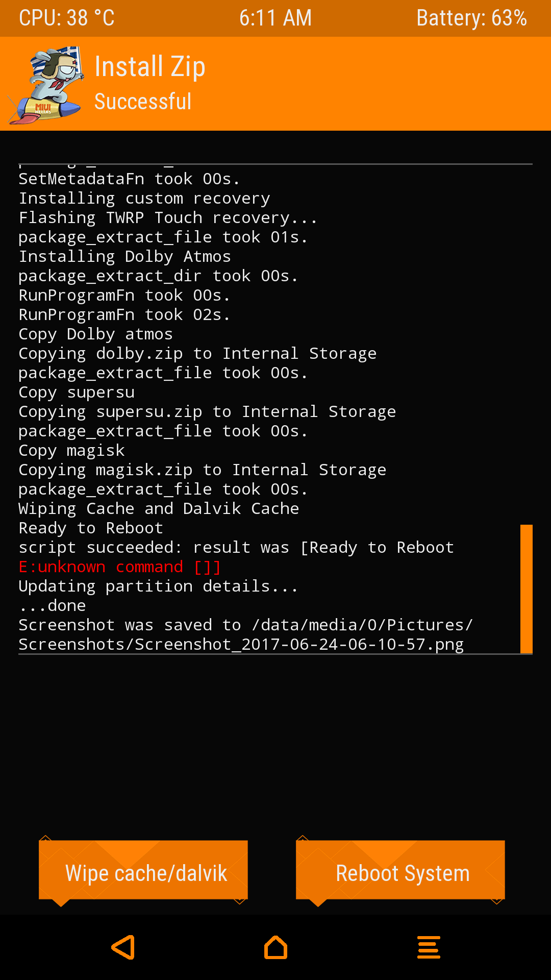Tap the Wiping Cache and Dalvik Cache line

click(159, 509)
